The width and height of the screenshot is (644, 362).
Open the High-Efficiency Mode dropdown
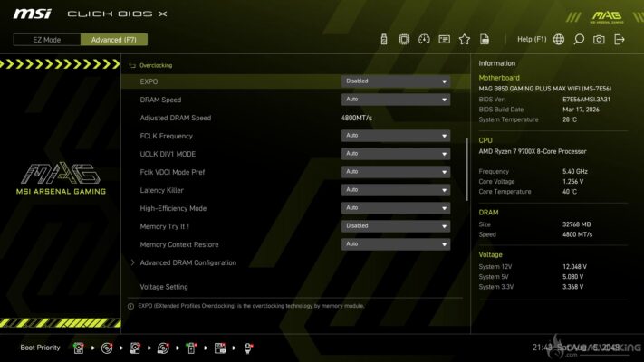(396, 208)
